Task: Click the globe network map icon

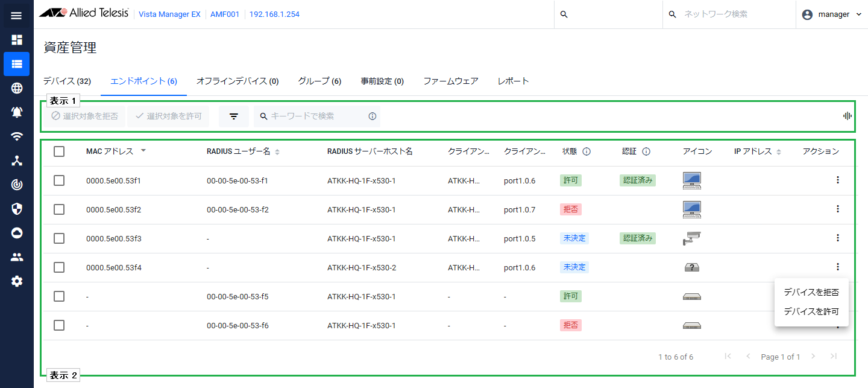Action: [16, 88]
